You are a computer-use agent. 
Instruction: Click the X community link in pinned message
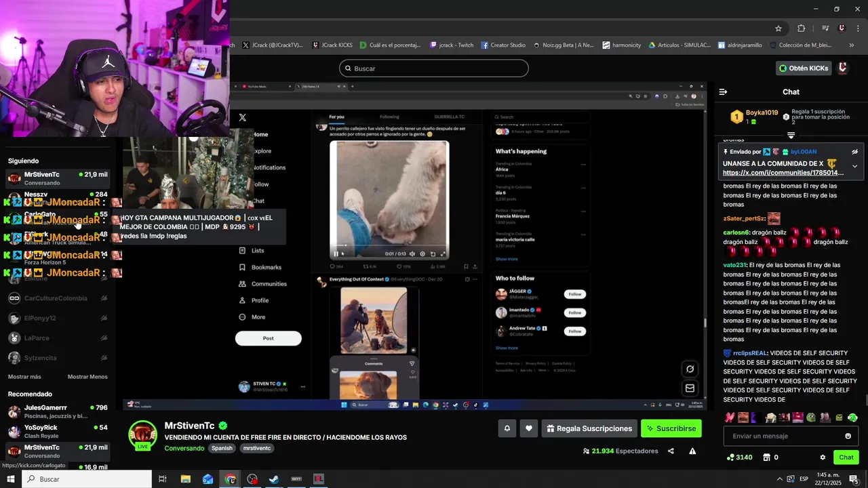783,173
